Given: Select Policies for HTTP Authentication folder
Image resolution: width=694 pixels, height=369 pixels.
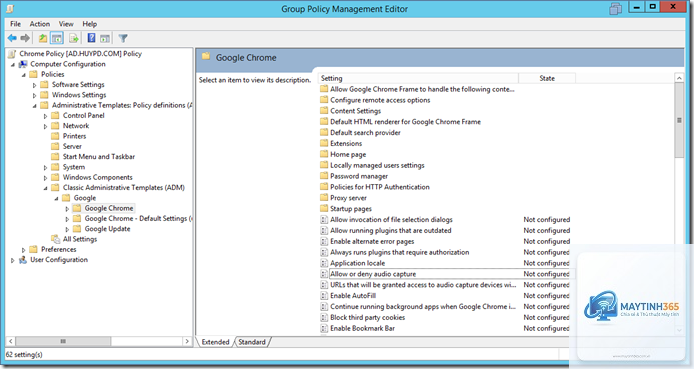Looking at the screenshot, I should click(x=380, y=187).
